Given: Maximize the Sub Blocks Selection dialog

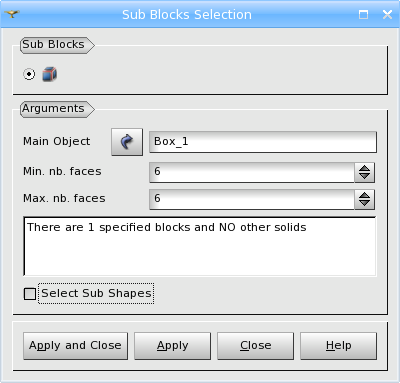Looking at the screenshot, I should coord(363,15).
